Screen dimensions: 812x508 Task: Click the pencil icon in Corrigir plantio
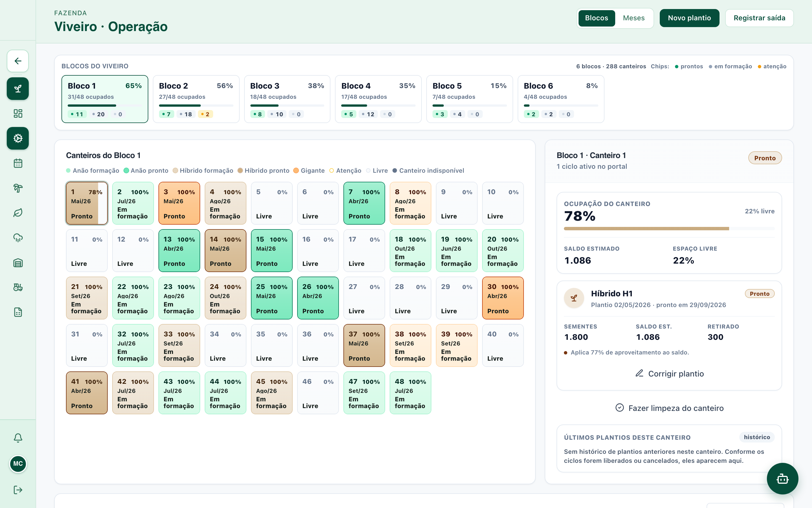[639, 374]
